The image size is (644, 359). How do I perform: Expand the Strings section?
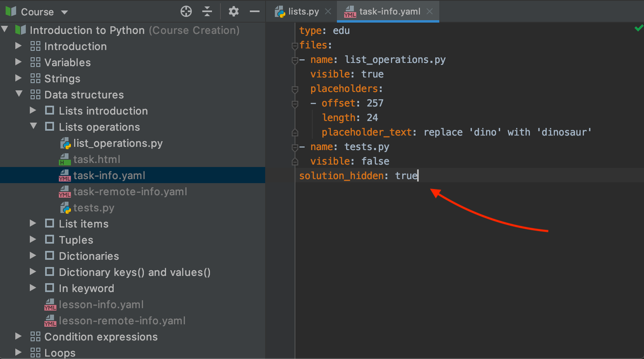tap(19, 78)
